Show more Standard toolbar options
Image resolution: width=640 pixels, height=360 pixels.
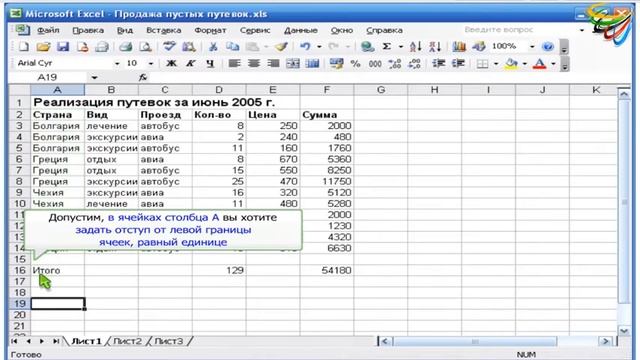pos(564,48)
